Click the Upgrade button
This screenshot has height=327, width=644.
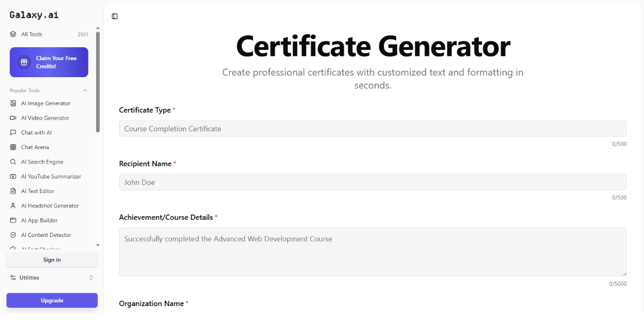coord(52,301)
